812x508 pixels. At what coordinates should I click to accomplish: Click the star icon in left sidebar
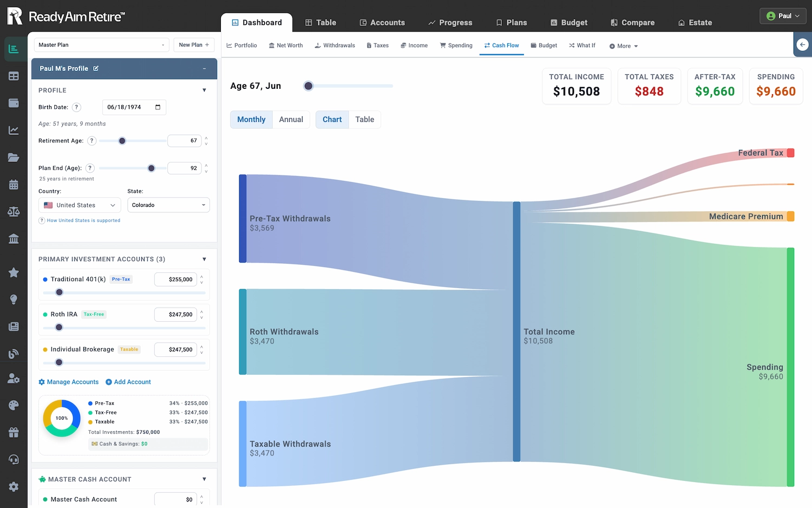point(14,272)
